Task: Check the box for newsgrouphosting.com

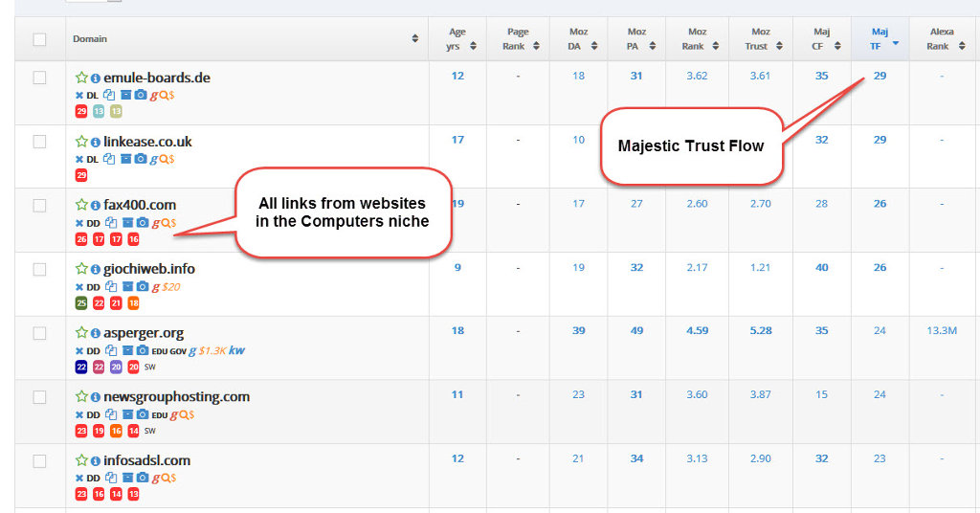Action: [x=39, y=397]
